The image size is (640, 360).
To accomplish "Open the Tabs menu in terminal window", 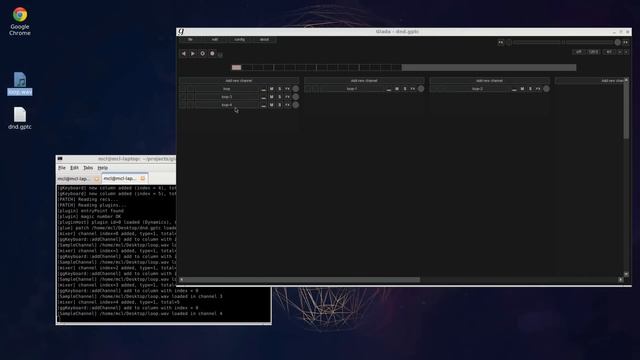I will click(x=88, y=168).
